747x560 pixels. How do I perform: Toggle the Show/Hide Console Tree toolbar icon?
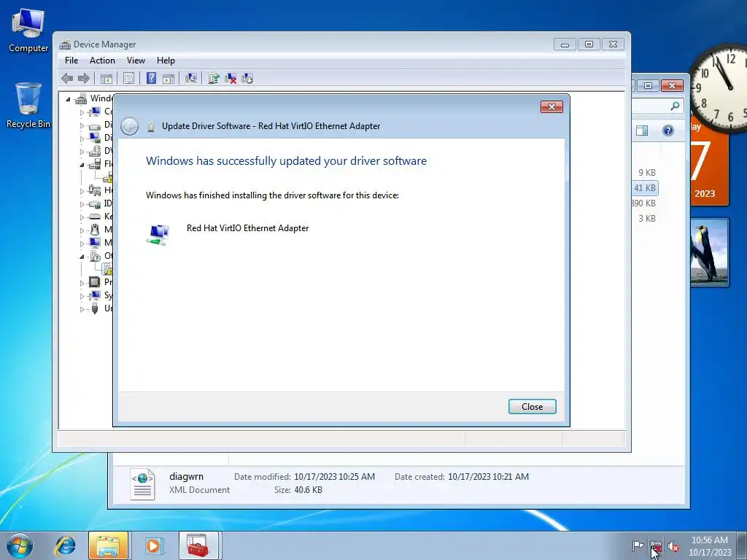[x=106, y=78]
